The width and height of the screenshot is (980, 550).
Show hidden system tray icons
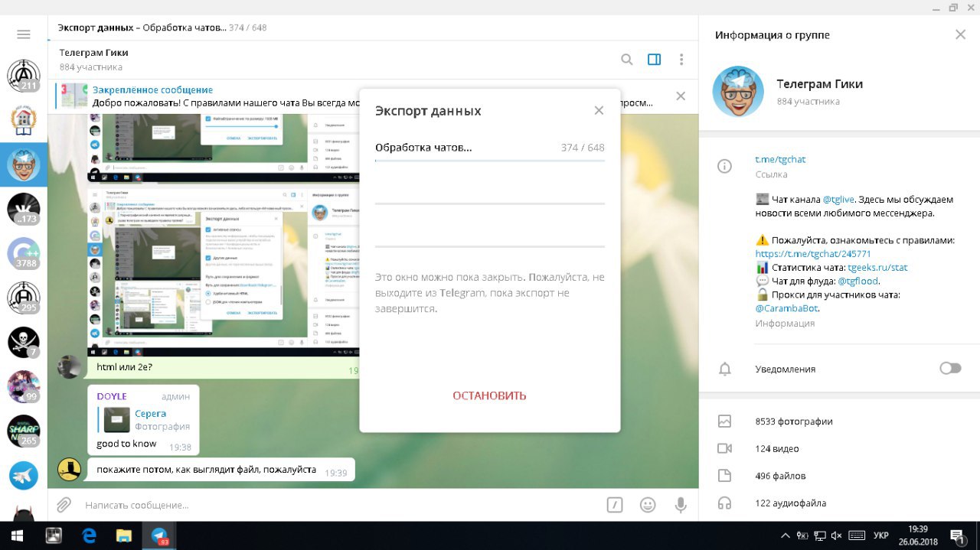[786, 535]
